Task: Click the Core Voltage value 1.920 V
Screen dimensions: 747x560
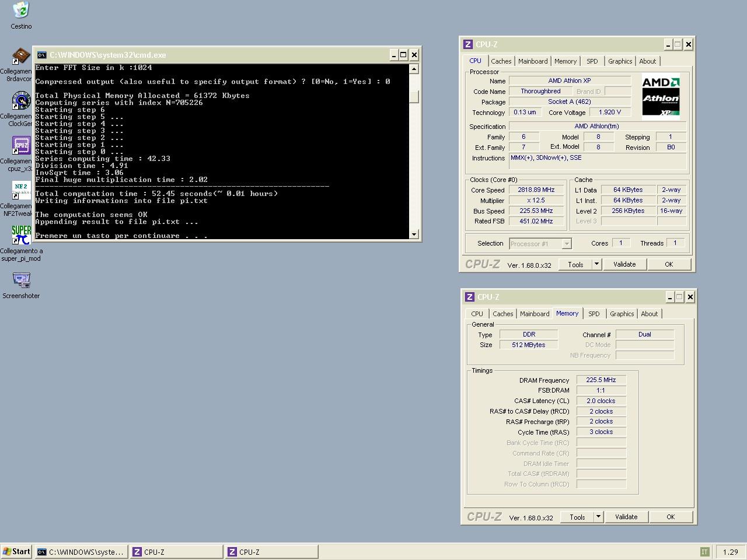Action: [610, 112]
